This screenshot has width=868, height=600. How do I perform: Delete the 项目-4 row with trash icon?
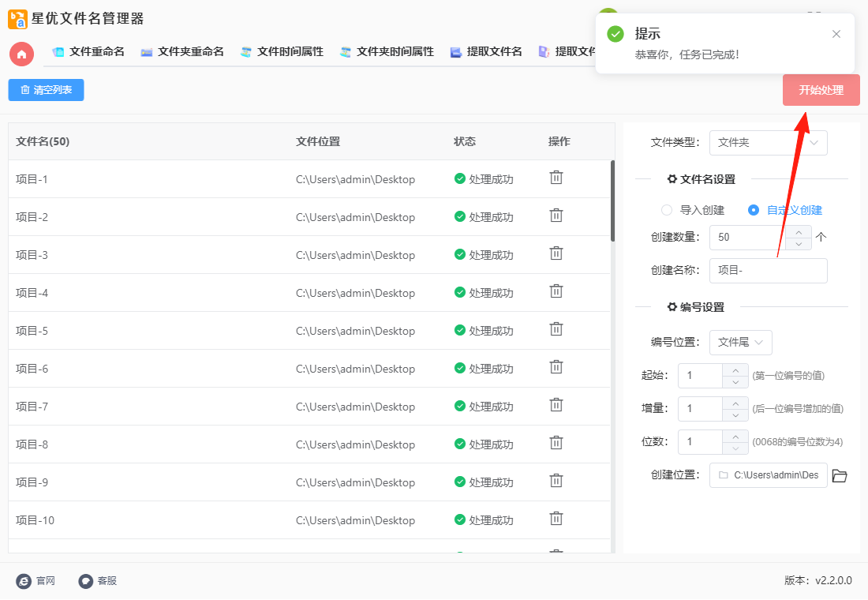coord(556,291)
